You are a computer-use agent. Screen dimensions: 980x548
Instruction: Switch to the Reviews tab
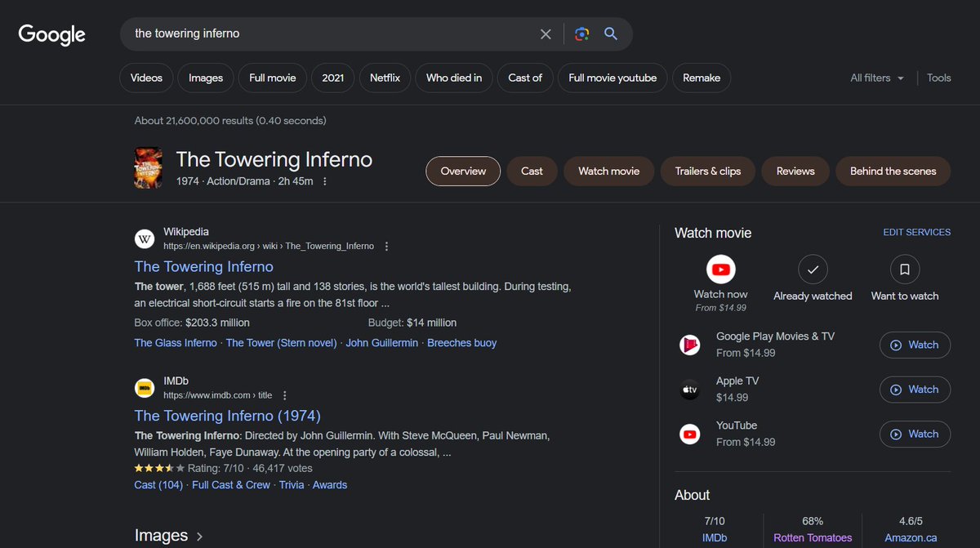point(795,172)
